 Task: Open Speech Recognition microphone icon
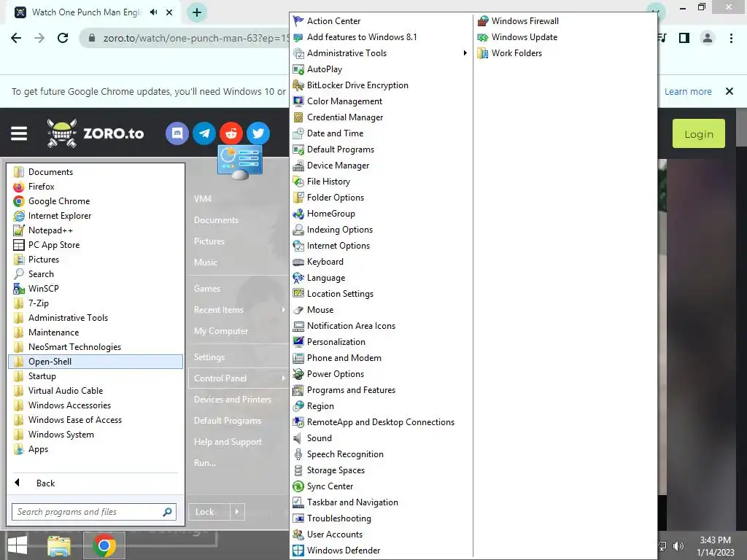pyautogui.click(x=298, y=454)
